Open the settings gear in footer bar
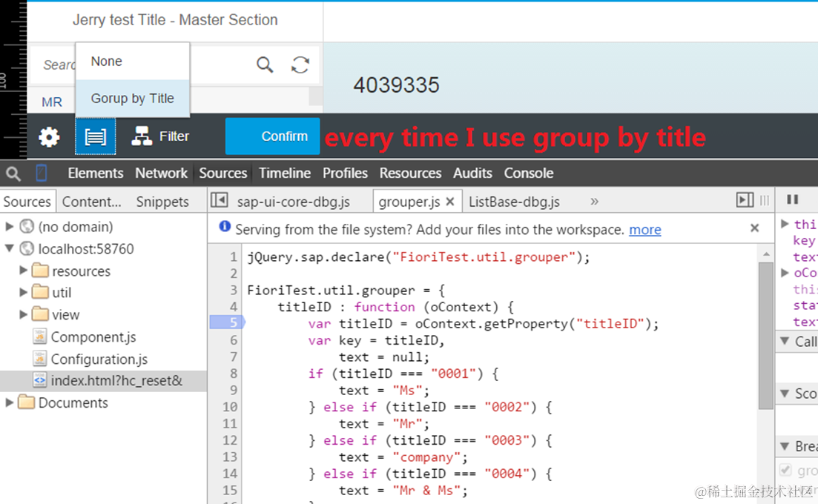818x504 pixels. point(49,137)
